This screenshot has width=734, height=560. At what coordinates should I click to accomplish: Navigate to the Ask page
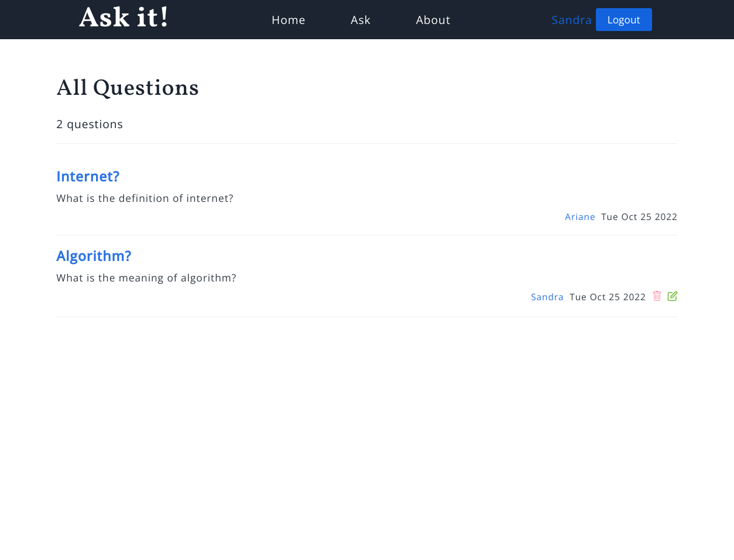click(361, 19)
